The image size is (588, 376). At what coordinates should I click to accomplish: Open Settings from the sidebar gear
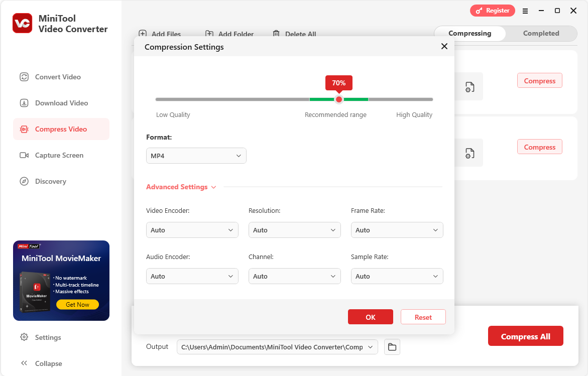pos(47,337)
